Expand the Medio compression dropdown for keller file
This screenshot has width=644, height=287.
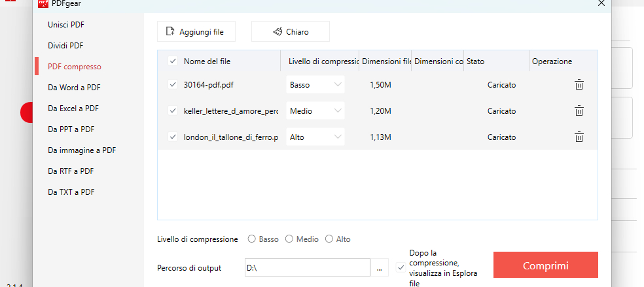pos(315,111)
